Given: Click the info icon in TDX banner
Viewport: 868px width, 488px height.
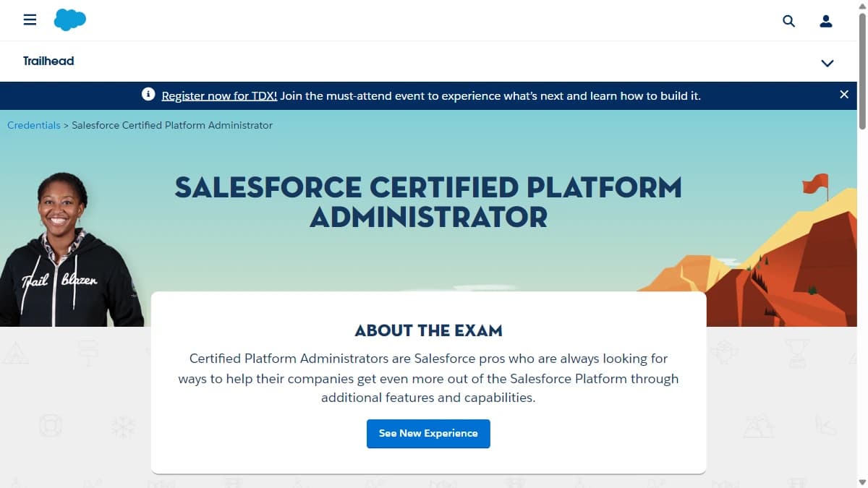Looking at the screenshot, I should point(148,94).
